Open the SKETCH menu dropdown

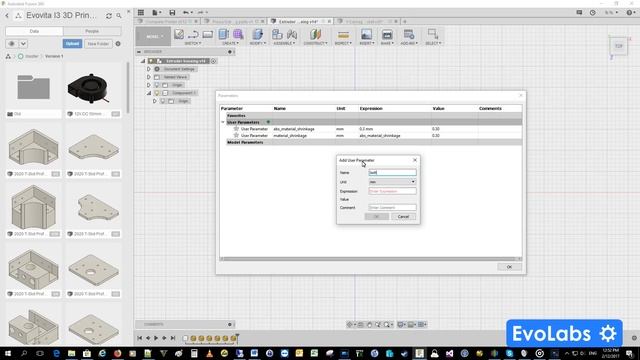(193, 43)
